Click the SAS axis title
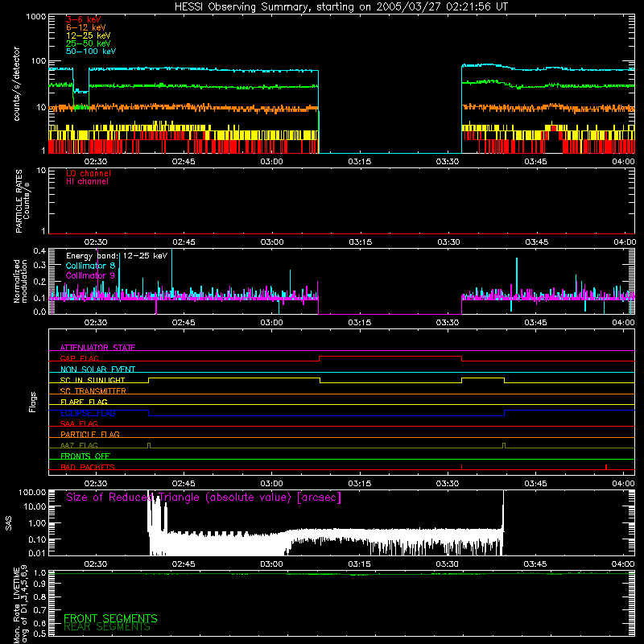The width and height of the screenshot is (644, 644). pos(9,523)
